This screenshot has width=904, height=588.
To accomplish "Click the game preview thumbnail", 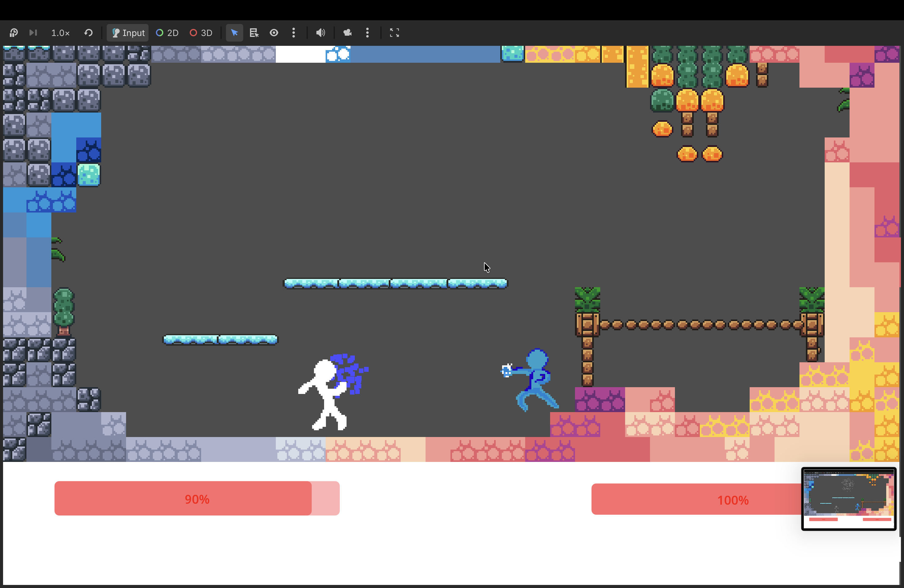I will 849,499.
